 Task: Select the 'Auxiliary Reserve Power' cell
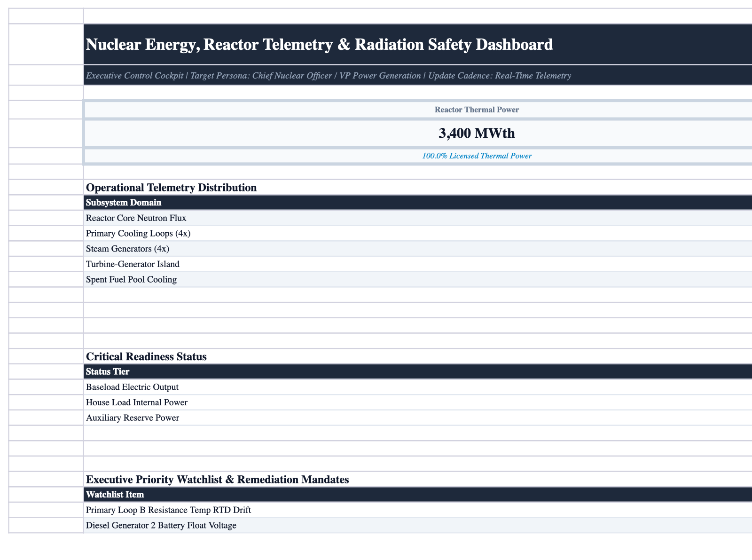418,418
